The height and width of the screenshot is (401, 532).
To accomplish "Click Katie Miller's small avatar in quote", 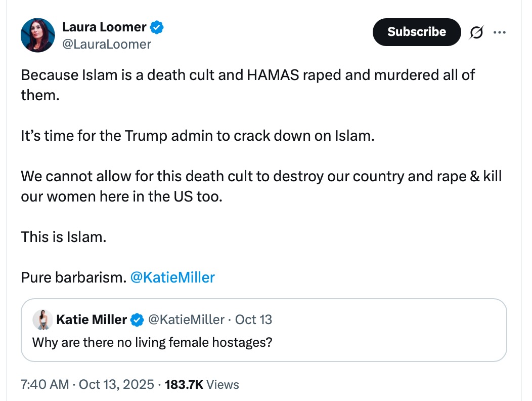I will pyautogui.click(x=42, y=319).
